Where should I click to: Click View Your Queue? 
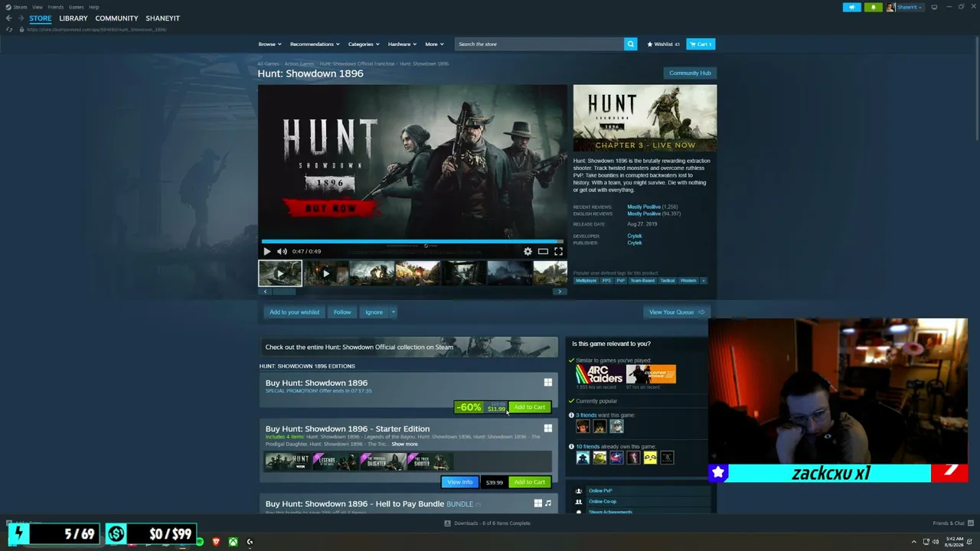pos(677,312)
